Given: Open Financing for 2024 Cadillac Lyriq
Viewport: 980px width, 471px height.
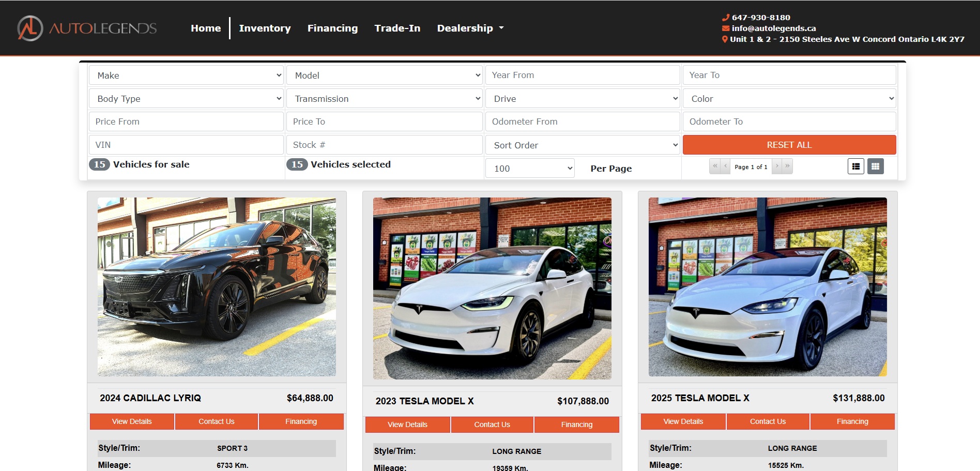Looking at the screenshot, I should (301, 421).
